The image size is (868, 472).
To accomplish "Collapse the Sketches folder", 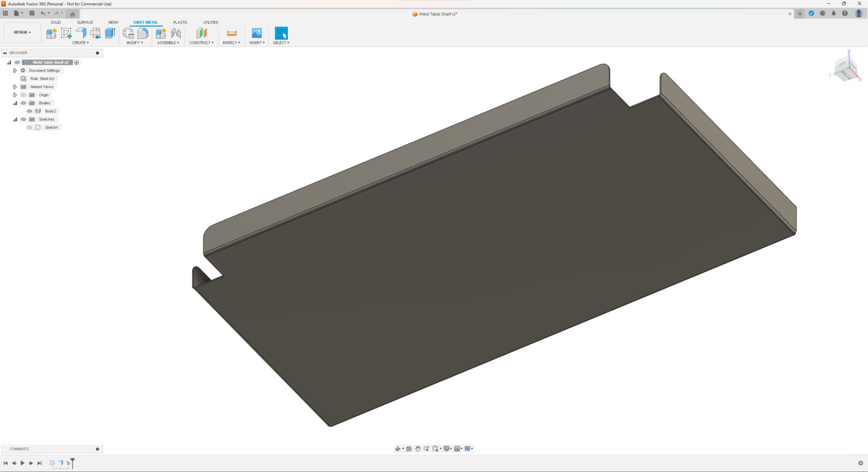I will coord(15,119).
